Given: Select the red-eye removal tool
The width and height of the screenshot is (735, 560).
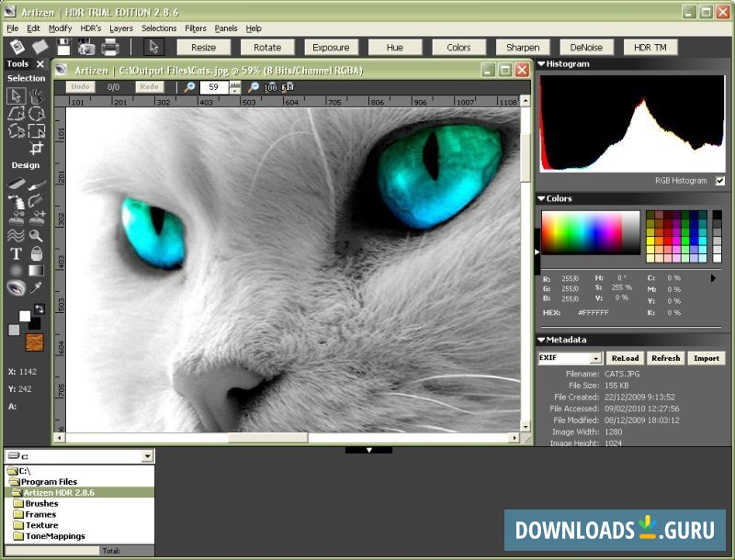Looking at the screenshot, I should 16,288.
